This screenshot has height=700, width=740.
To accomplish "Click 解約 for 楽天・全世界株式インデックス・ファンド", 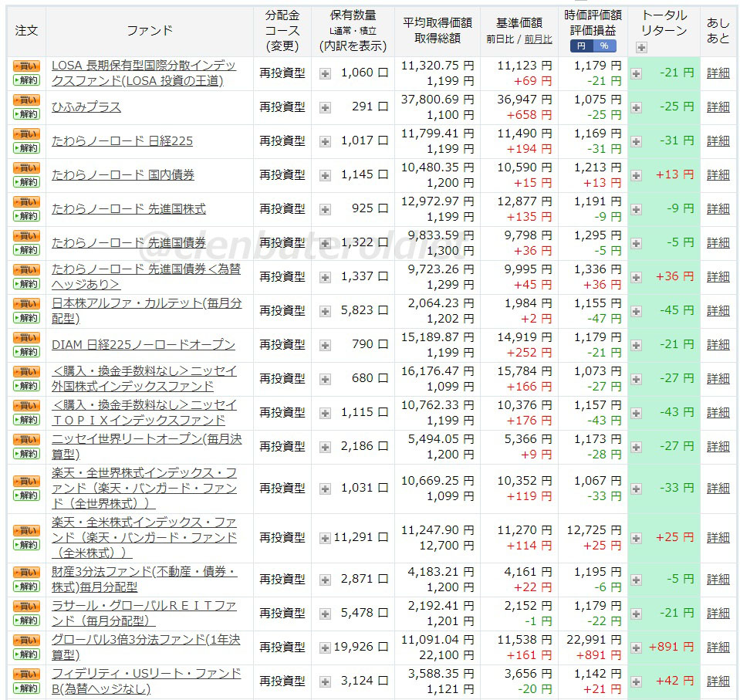I will click(x=26, y=495).
